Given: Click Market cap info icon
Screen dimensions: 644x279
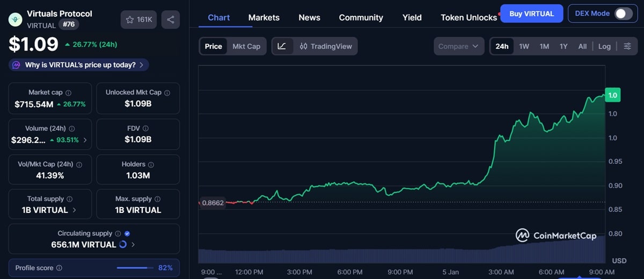Looking at the screenshot, I should click(68, 92).
